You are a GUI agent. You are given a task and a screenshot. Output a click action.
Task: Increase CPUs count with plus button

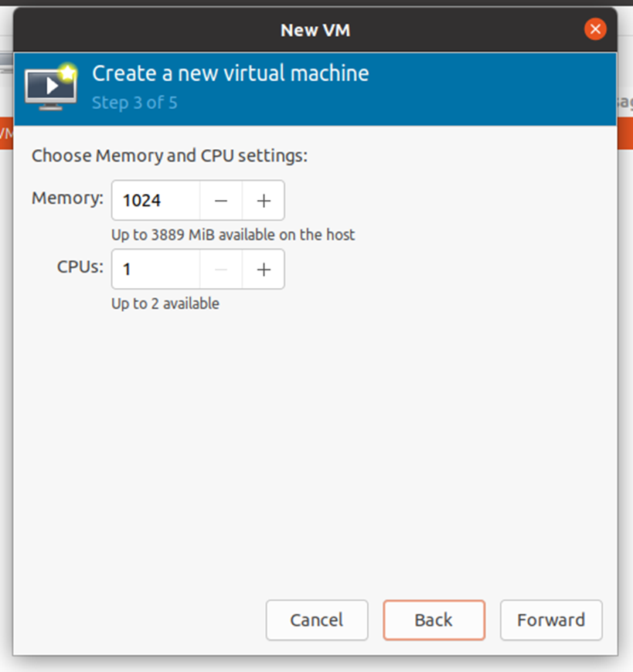coord(264,269)
